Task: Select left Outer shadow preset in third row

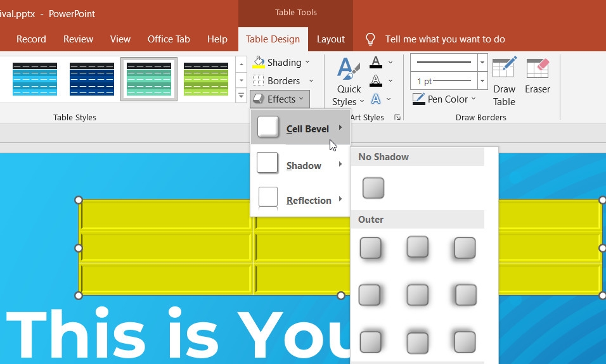Action: pos(371,342)
